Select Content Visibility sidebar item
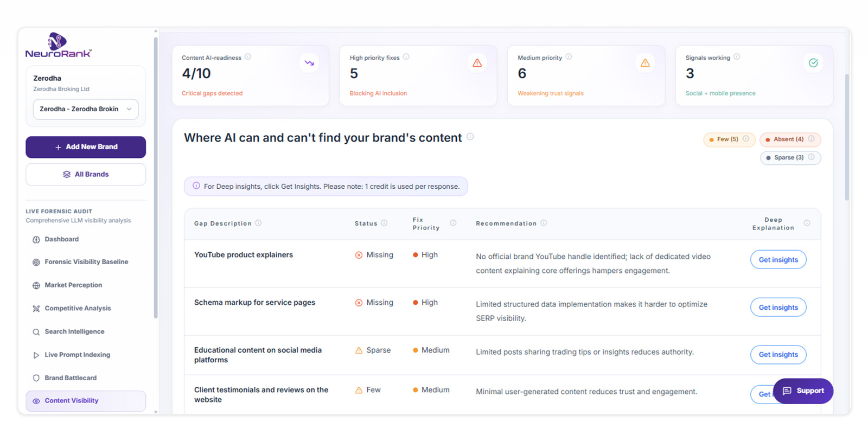This screenshot has width=868, height=441. [x=86, y=401]
